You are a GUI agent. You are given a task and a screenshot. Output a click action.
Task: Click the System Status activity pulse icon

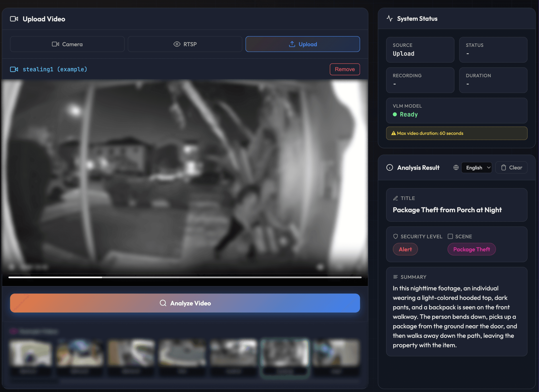tap(389, 19)
